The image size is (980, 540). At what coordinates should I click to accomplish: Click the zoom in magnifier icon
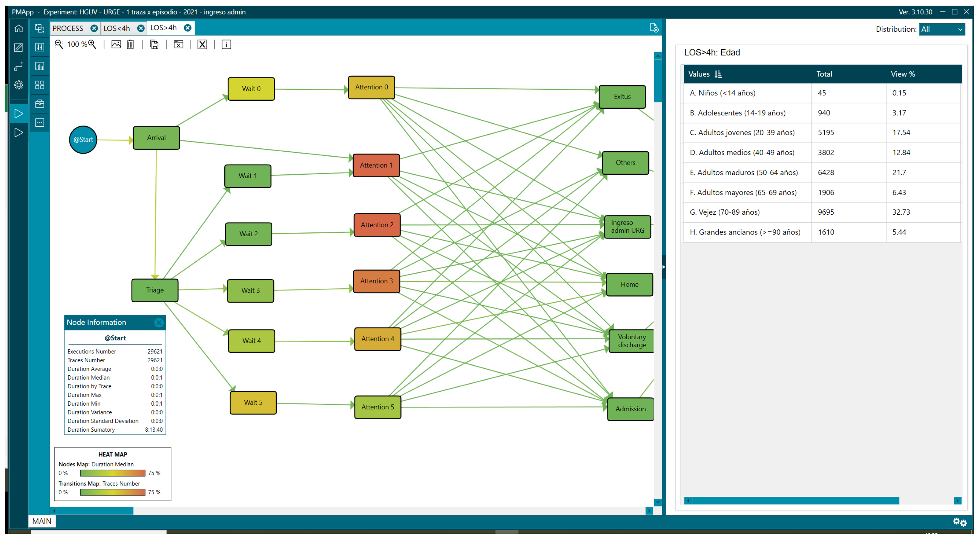pyautogui.click(x=92, y=44)
